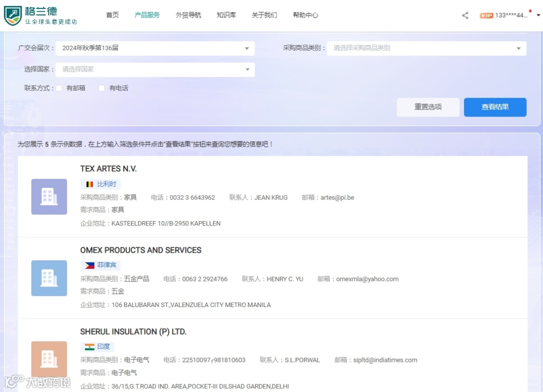Expand the account menu arrow
Screen dimensions: 543x392
(x=538, y=15)
